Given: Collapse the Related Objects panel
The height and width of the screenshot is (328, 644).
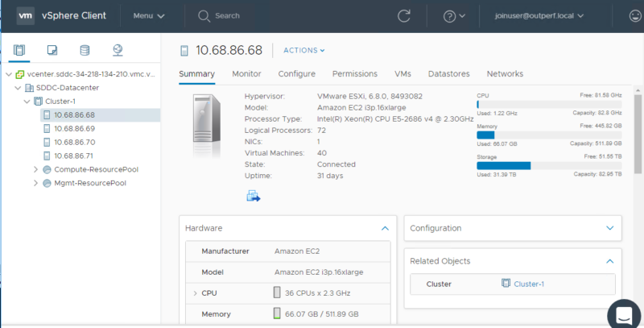Looking at the screenshot, I should click(x=610, y=261).
